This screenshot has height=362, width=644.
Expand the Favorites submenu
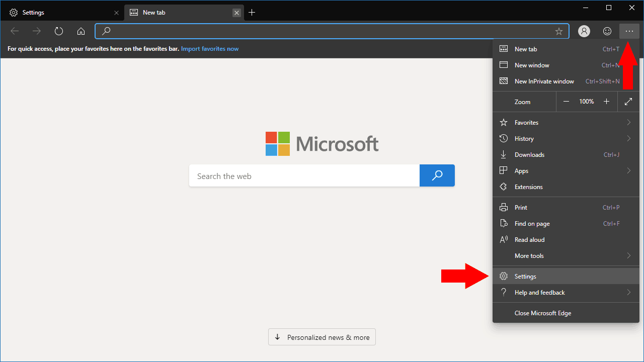(x=566, y=123)
